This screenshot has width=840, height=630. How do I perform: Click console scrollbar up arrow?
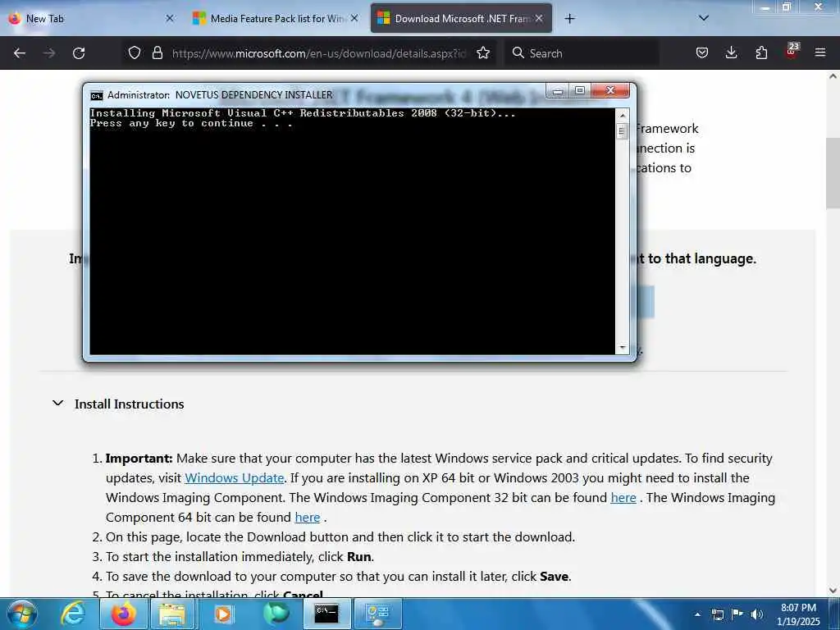tap(622, 115)
